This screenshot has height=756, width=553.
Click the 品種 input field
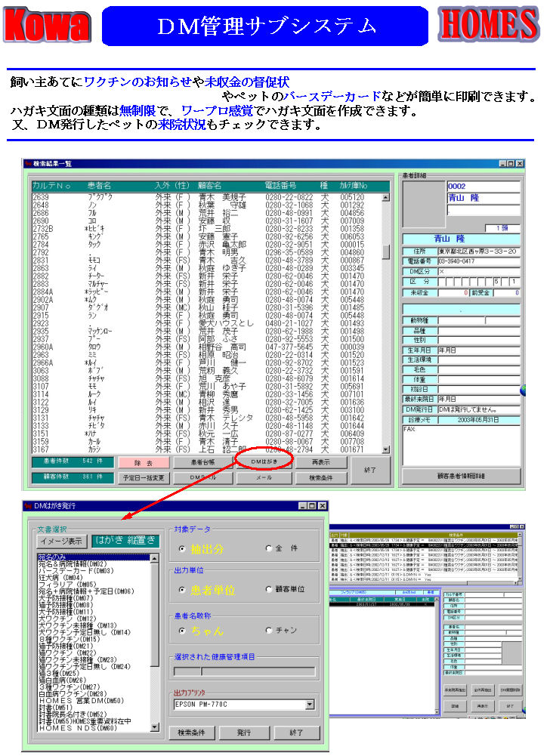click(x=479, y=331)
